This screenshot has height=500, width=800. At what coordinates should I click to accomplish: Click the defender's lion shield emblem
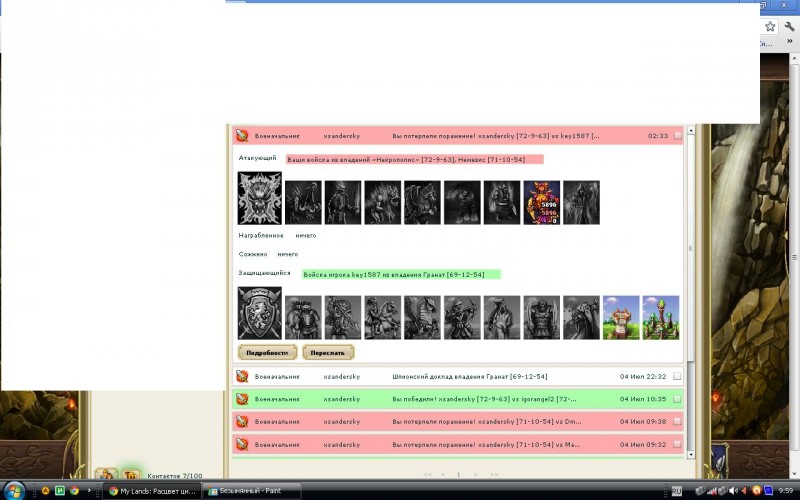260,313
